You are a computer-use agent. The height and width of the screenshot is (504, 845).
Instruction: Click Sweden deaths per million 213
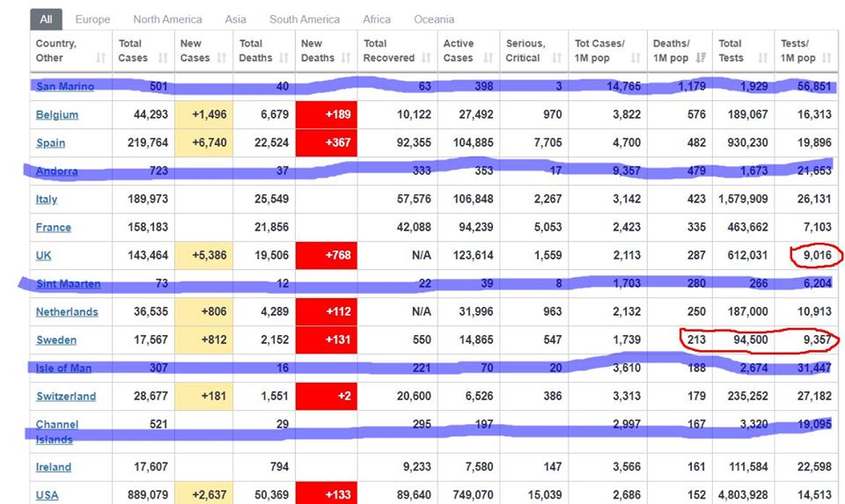tap(697, 340)
